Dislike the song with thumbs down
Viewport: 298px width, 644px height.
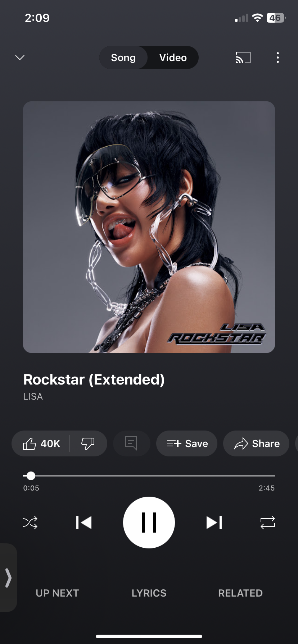(88, 443)
